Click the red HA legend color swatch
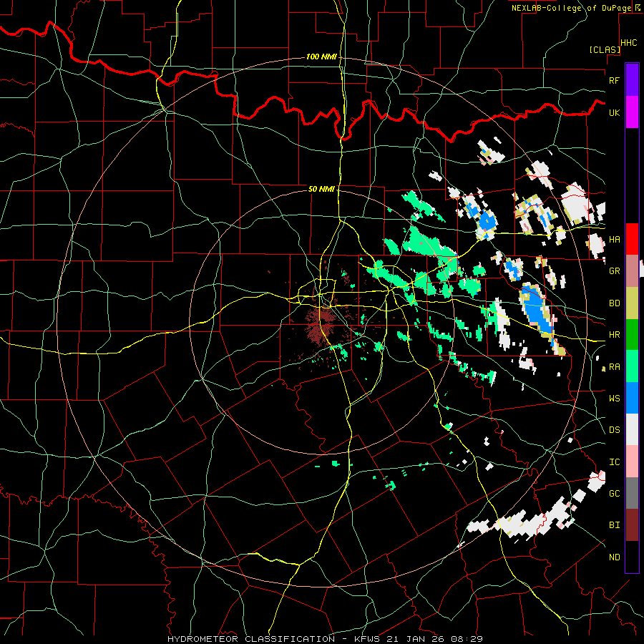Image resolution: width=644 pixels, height=644 pixels. pos(632,239)
